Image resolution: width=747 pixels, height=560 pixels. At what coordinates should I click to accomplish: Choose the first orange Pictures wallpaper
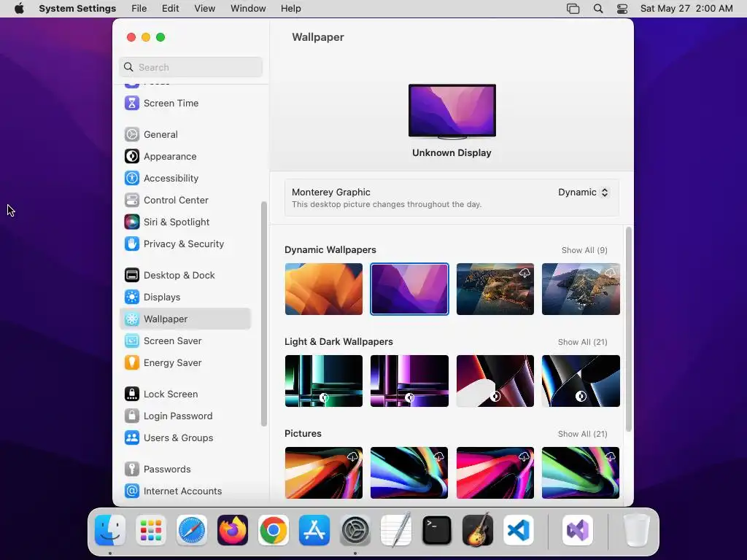click(x=323, y=472)
